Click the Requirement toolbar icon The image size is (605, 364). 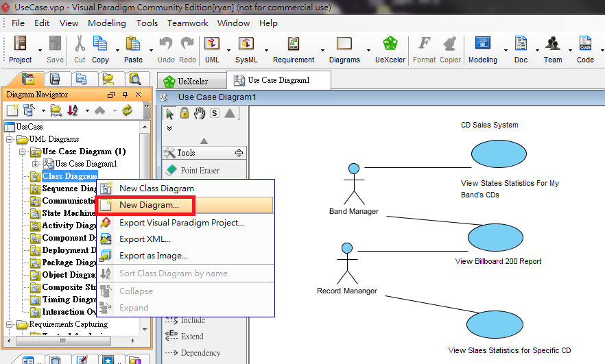[x=294, y=43]
